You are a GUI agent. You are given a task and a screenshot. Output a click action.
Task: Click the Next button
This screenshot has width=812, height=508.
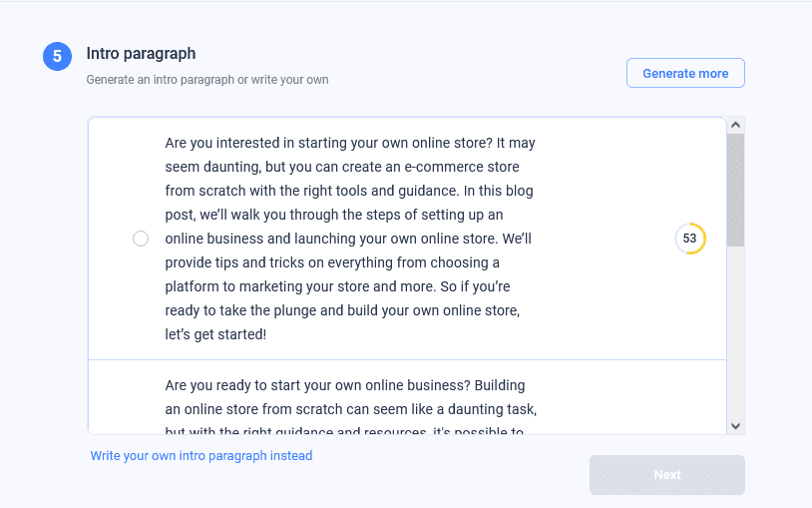[x=666, y=475]
